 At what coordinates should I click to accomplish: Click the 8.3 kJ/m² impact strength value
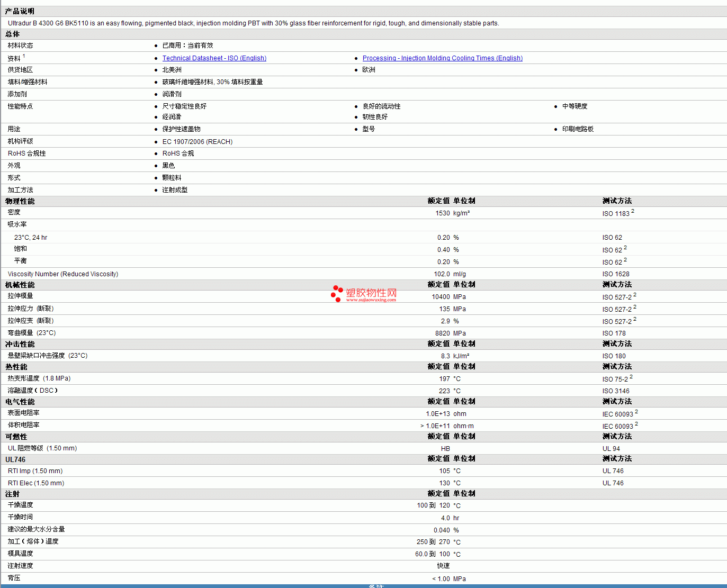tap(455, 356)
